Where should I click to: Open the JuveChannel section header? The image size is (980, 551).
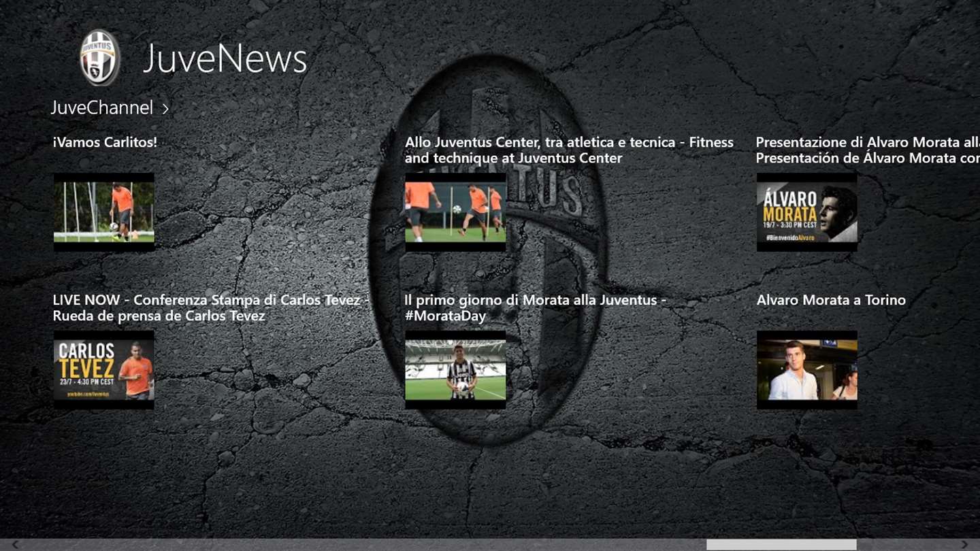(x=102, y=107)
